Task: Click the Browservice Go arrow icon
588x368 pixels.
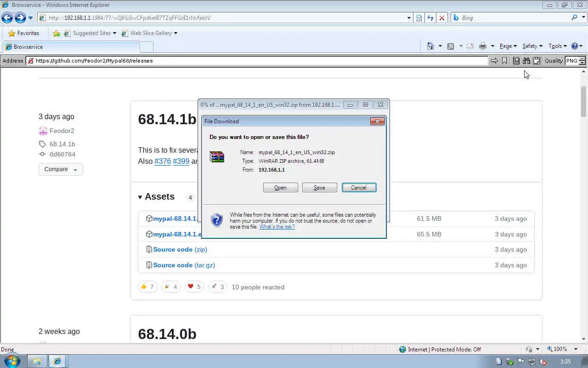Action: pyautogui.click(x=494, y=61)
